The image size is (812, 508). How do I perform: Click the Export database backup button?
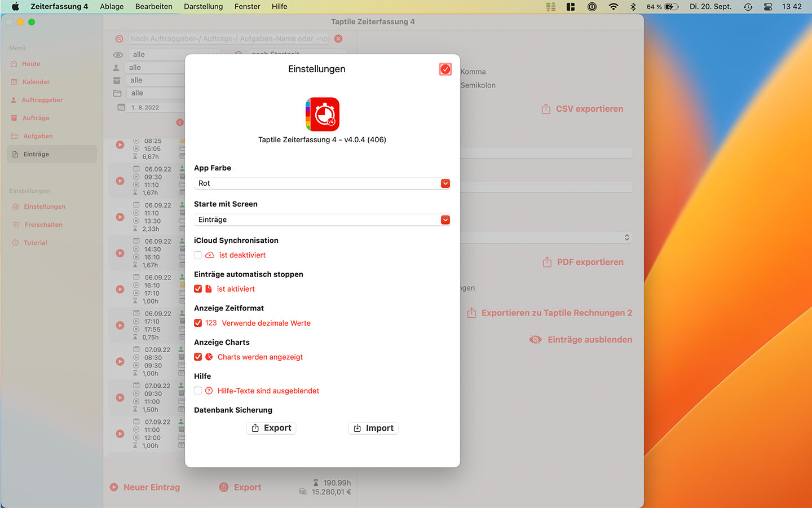coord(271,428)
